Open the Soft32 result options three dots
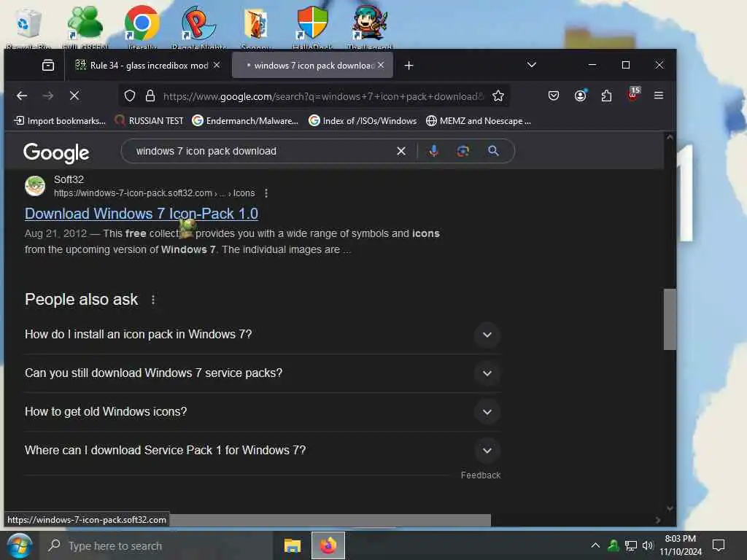 [266, 192]
